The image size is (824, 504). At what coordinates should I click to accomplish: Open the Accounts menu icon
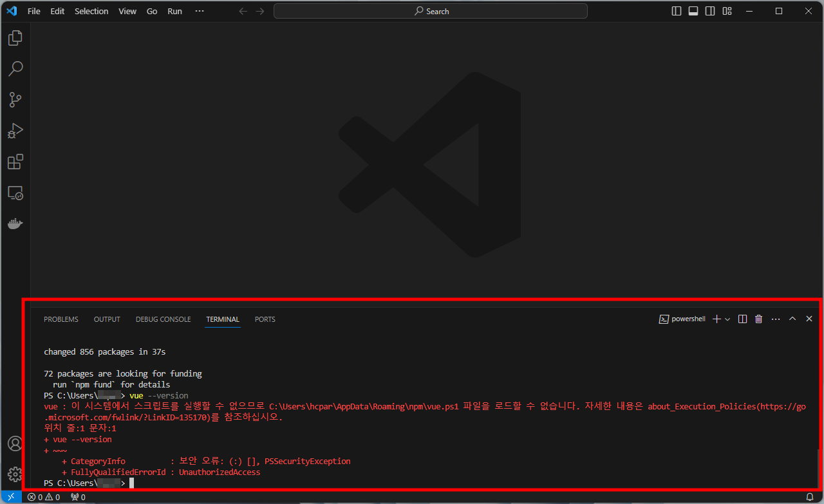15,443
